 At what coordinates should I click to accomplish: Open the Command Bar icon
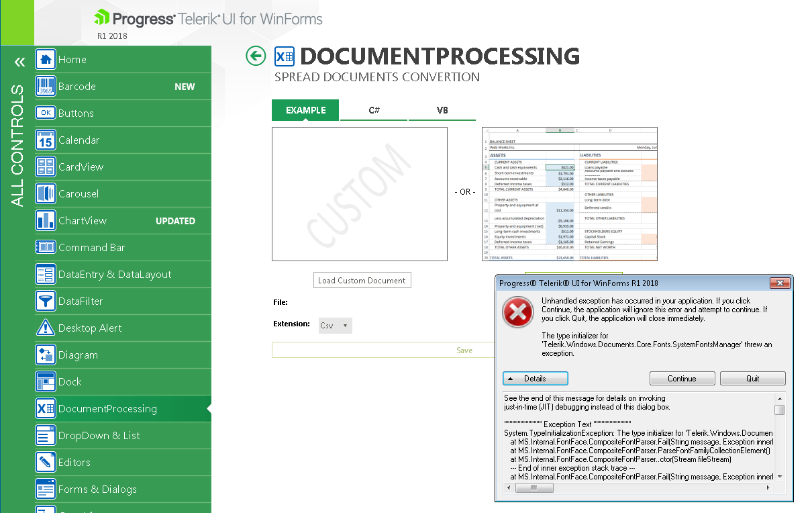(46, 247)
